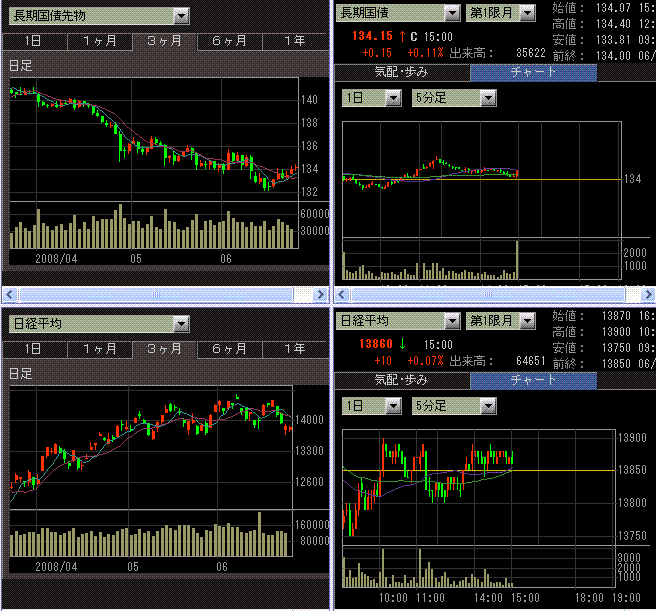
Task: Switch to チャート tab for 長期国債
Action: click(x=533, y=72)
